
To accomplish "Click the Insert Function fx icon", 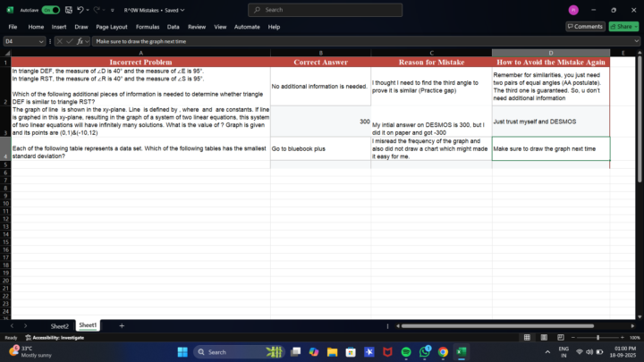I will 80,41.
